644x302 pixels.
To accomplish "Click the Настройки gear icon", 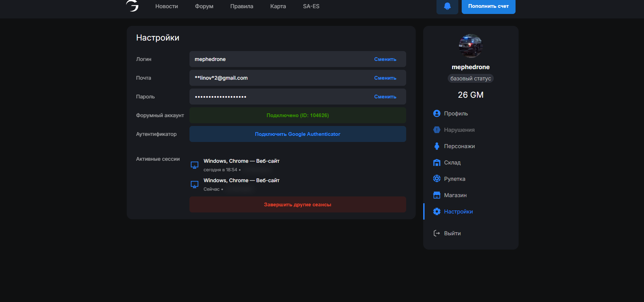I will click(436, 211).
